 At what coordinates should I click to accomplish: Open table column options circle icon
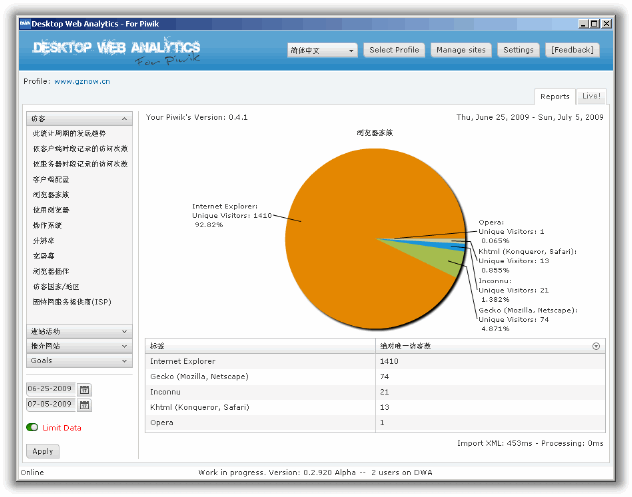point(596,346)
